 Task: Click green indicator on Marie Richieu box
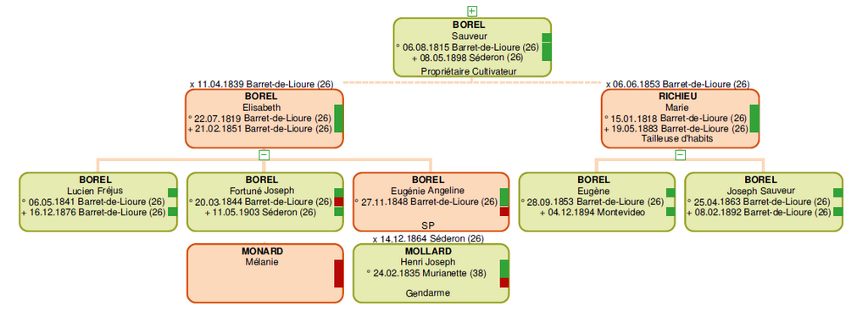point(754,119)
